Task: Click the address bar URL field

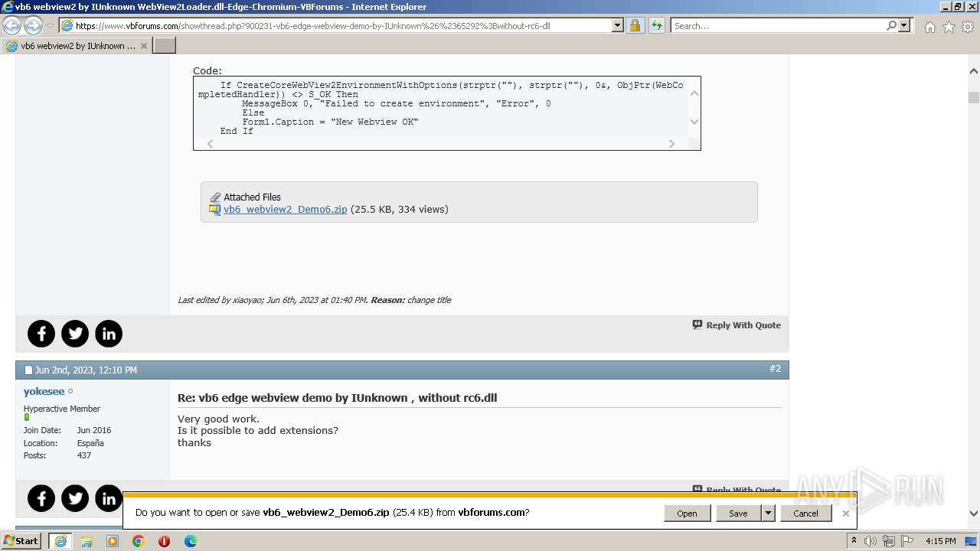Action: click(x=341, y=25)
